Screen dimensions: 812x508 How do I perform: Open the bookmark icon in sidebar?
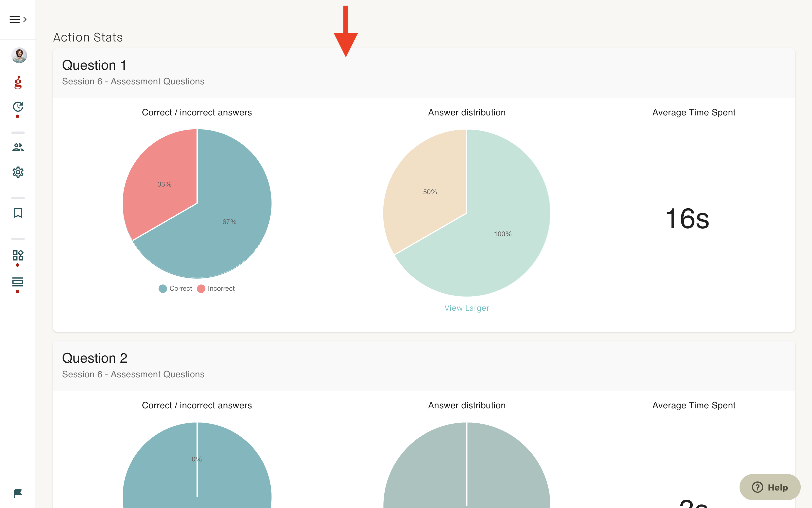click(18, 213)
